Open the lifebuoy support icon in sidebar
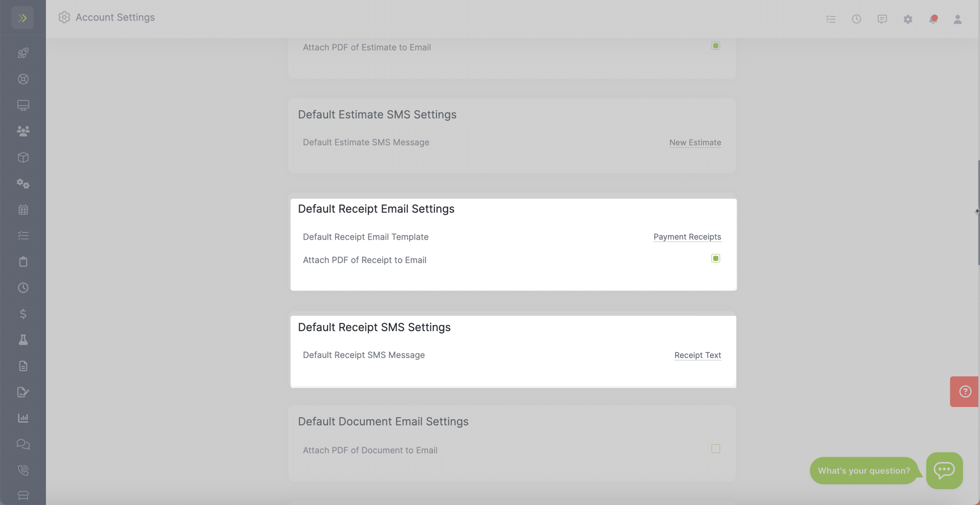The width and height of the screenshot is (980, 505). coord(23,79)
